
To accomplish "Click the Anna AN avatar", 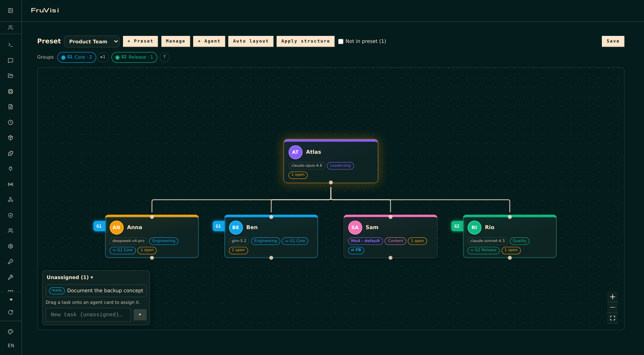I will click(116, 227).
